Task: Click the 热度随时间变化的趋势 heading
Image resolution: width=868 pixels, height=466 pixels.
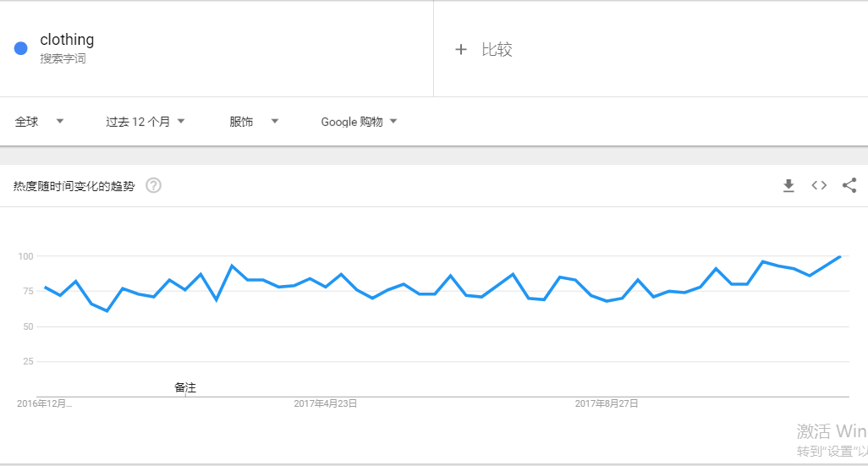Action: pyautogui.click(x=74, y=186)
